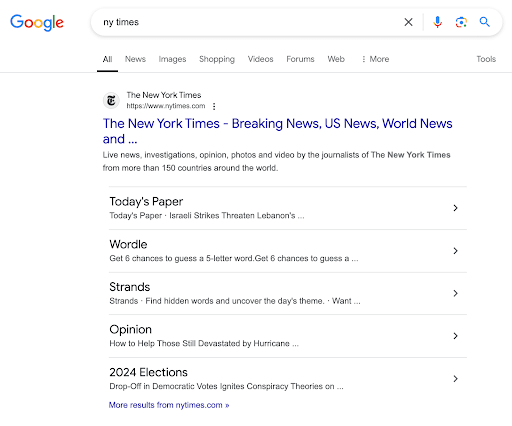
Task: Open the Opinion sitelink
Action: [x=130, y=330]
